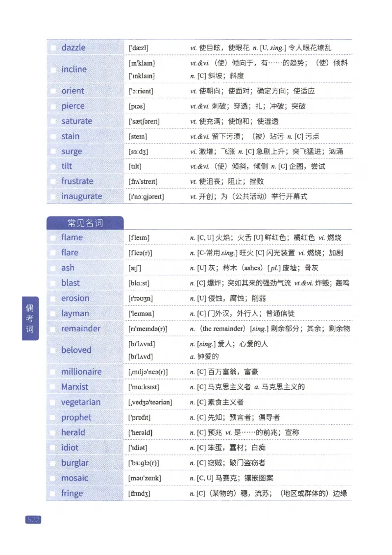The width and height of the screenshot is (392, 555).
Task: Select the word entry surge
Action: (x=72, y=151)
